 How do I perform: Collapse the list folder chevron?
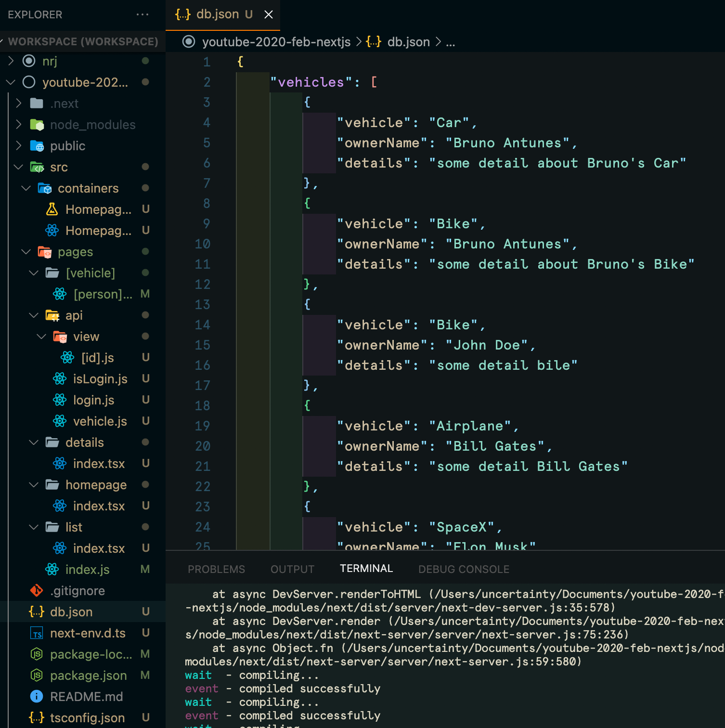click(x=34, y=527)
